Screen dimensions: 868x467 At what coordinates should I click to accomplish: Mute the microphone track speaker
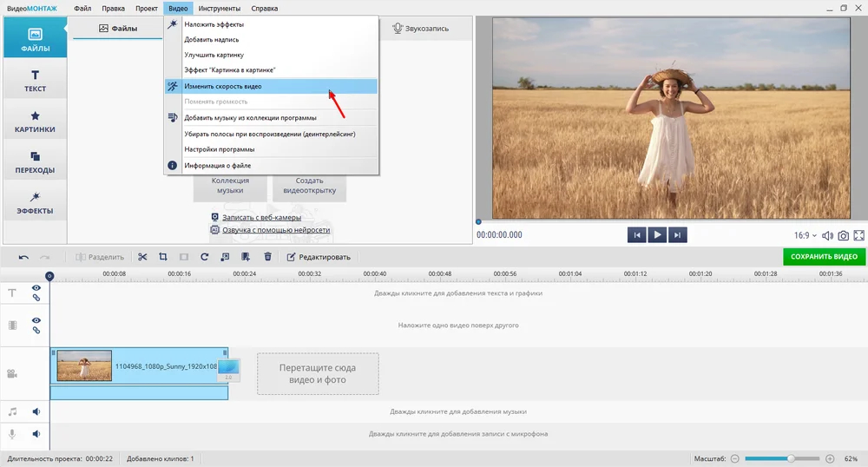click(x=36, y=434)
